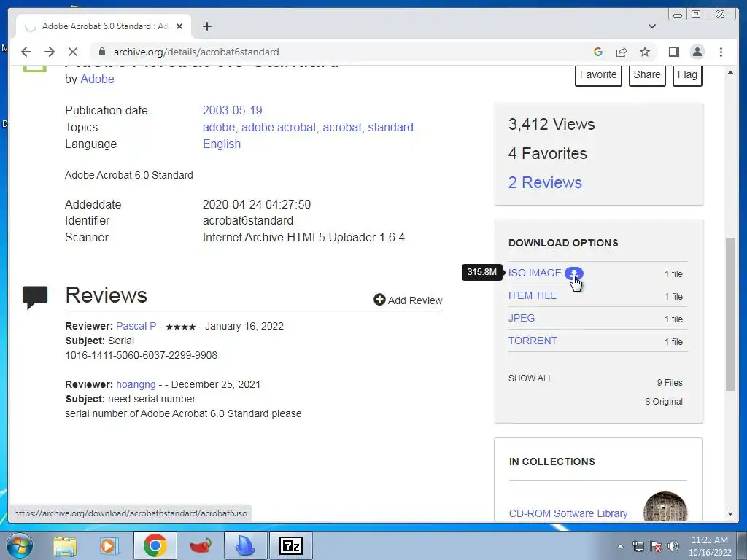Open the ISO IMAGE download link
Viewport: 747px width, 560px height.
[535, 273]
